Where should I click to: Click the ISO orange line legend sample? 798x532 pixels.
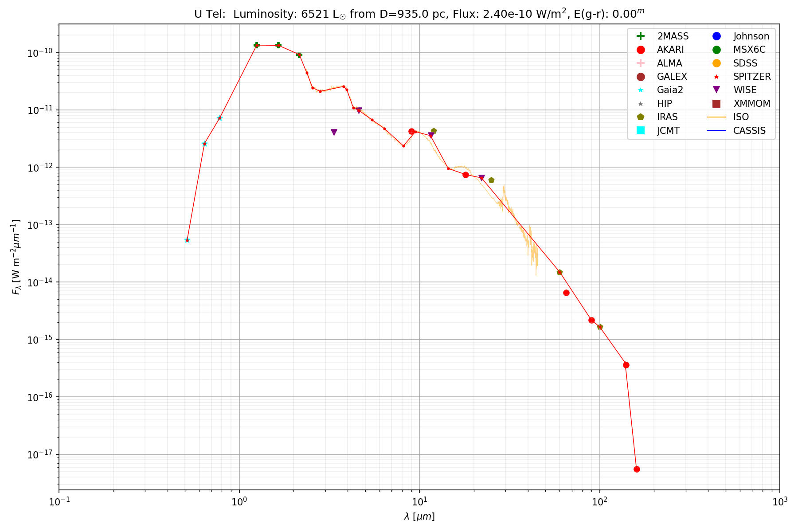[x=716, y=117]
